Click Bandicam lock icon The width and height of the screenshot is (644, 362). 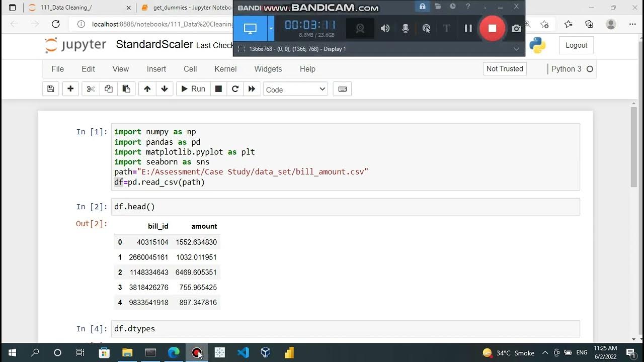pyautogui.click(x=423, y=7)
